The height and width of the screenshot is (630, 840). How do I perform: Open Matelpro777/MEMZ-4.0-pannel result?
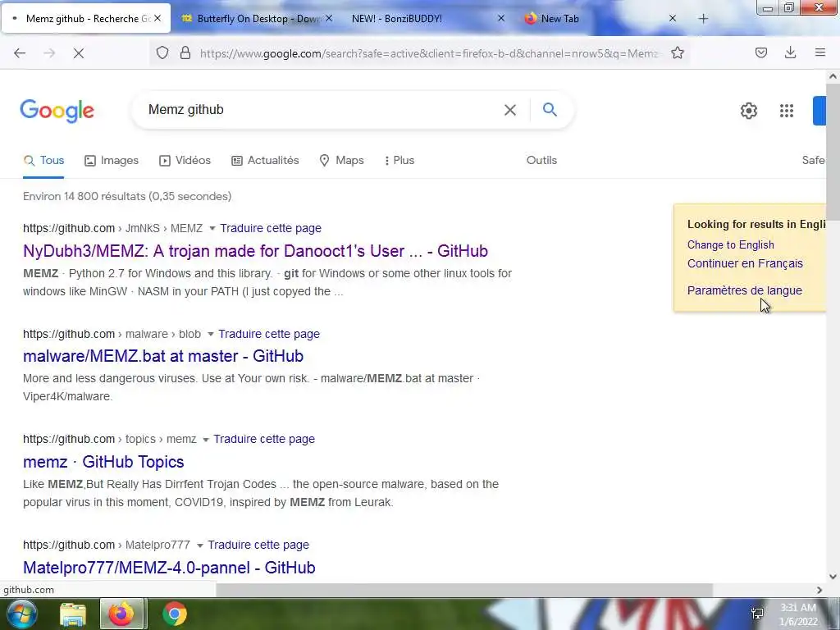tap(169, 568)
